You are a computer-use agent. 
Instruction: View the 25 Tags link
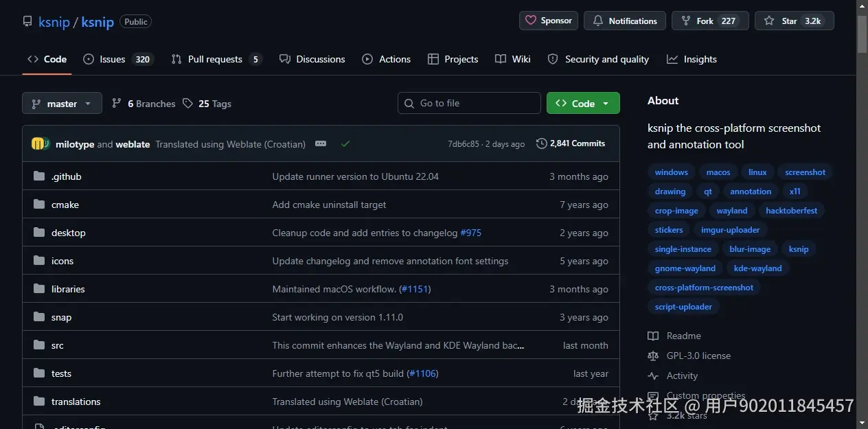coord(207,104)
